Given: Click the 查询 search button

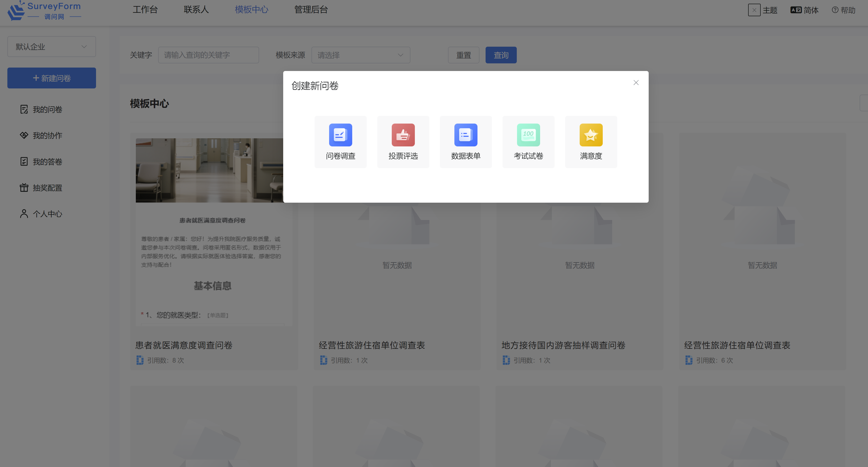Looking at the screenshot, I should click(x=501, y=55).
